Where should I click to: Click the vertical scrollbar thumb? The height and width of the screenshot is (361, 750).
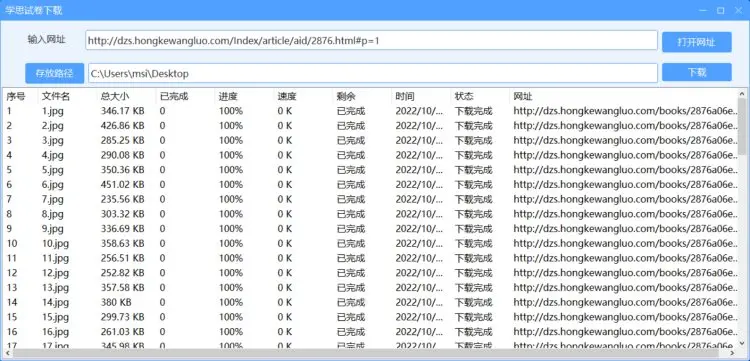coord(742,126)
